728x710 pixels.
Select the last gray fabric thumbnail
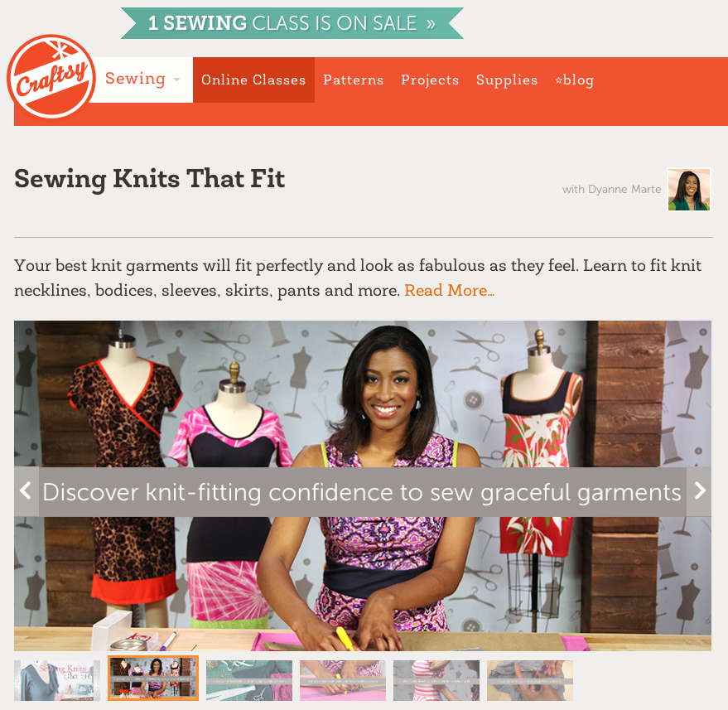[x=530, y=680]
